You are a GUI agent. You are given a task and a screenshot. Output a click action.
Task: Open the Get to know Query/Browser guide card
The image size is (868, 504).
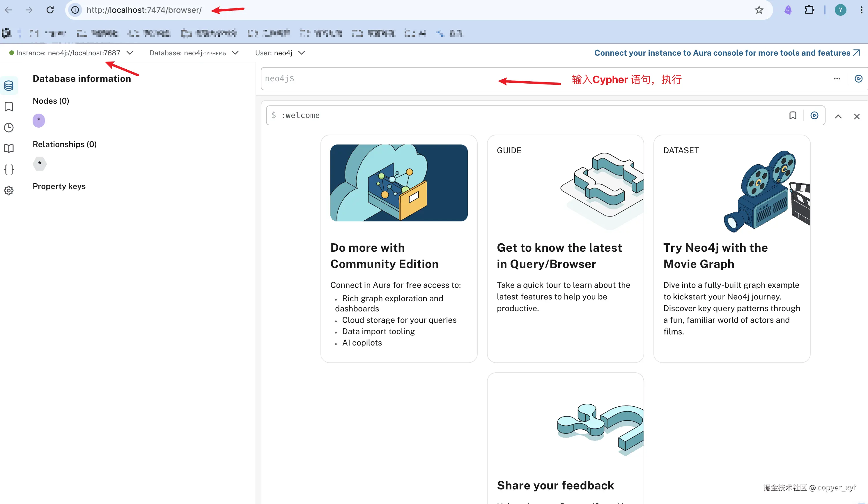[565, 249]
